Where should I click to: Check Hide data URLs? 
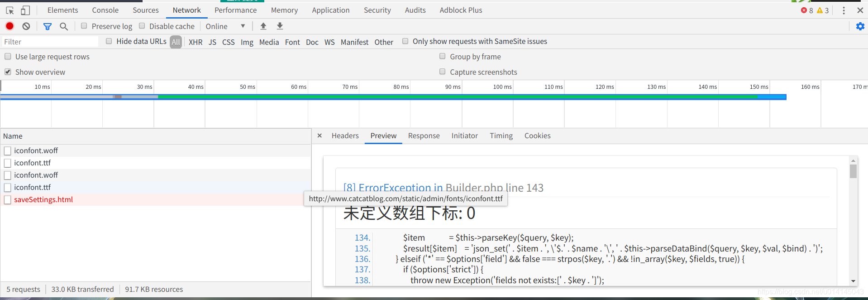(x=109, y=41)
